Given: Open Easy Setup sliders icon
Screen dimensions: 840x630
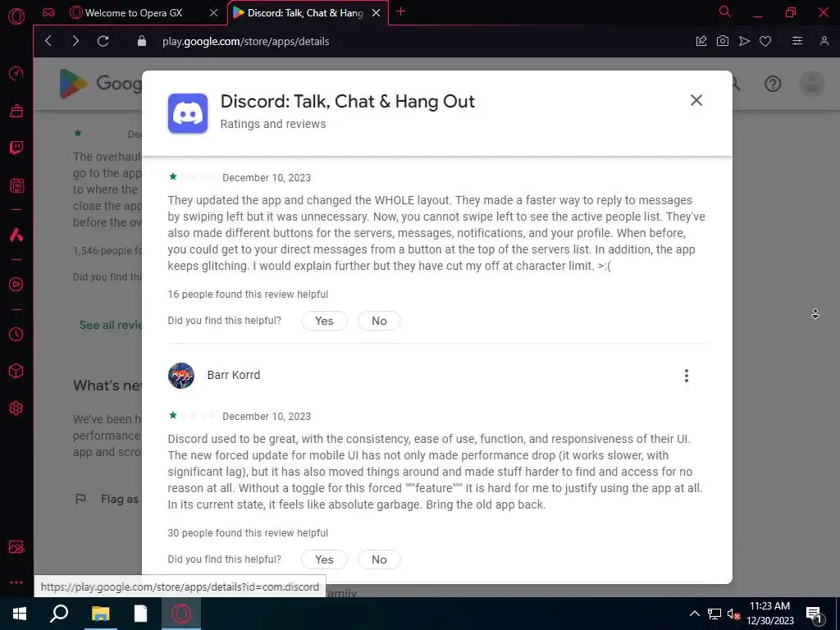Looking at the screenshot, I should click(x=797, y=41).
